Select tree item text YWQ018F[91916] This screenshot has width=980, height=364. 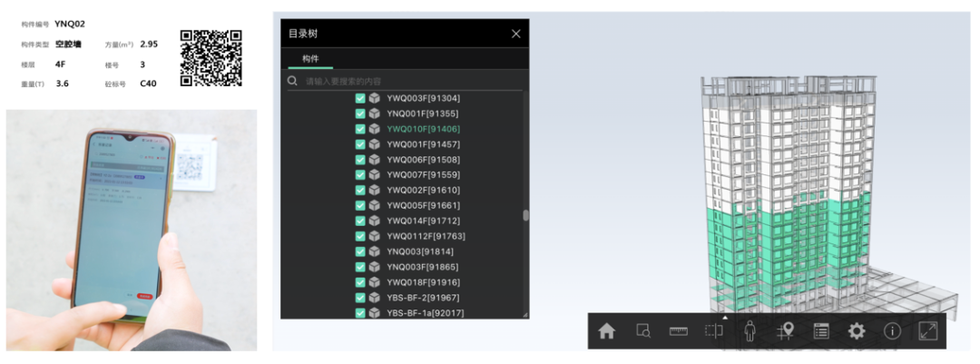(423, 282)
